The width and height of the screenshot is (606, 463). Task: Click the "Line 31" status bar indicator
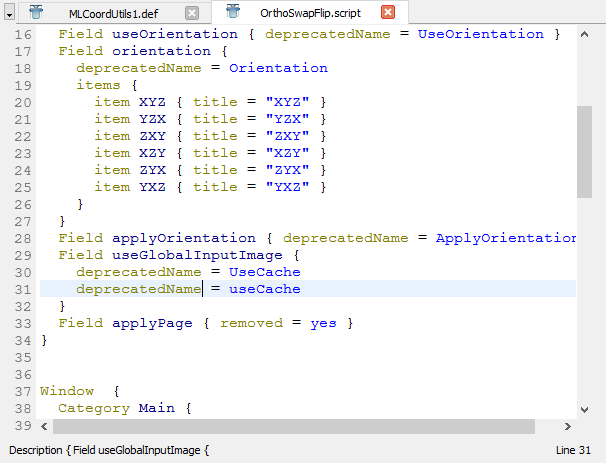pyautogui.click(x=572, y=451)
